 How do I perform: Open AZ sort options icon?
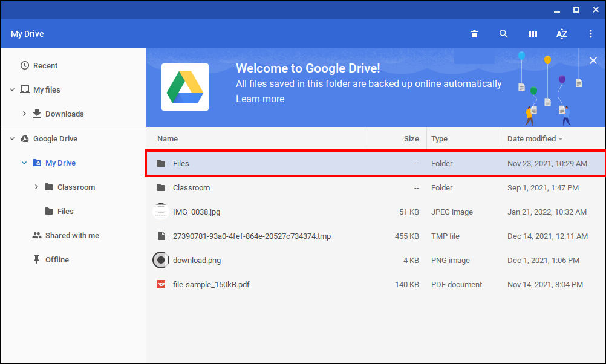(x=562, y=34)
